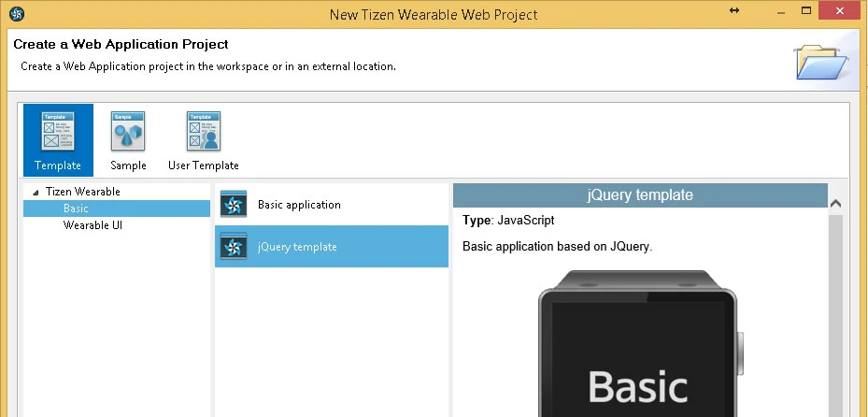868x417 pixels.
Task: Minimize the New Tizen Wearable Web Project window
Action: tap(781, 11)
